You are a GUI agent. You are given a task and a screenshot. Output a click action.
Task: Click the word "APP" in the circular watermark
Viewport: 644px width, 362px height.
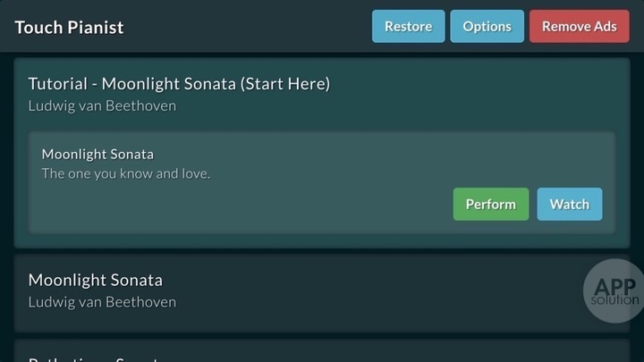[x=615, y=286]
